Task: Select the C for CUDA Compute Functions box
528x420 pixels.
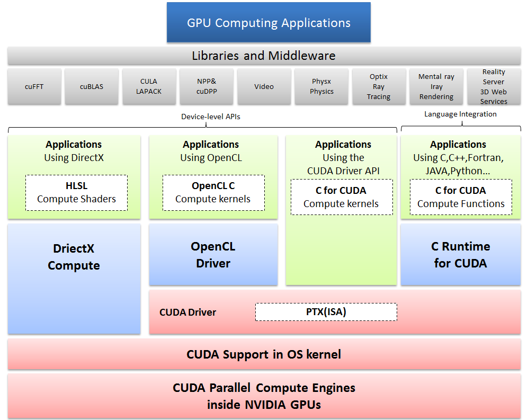Action: tap(461, 197)
